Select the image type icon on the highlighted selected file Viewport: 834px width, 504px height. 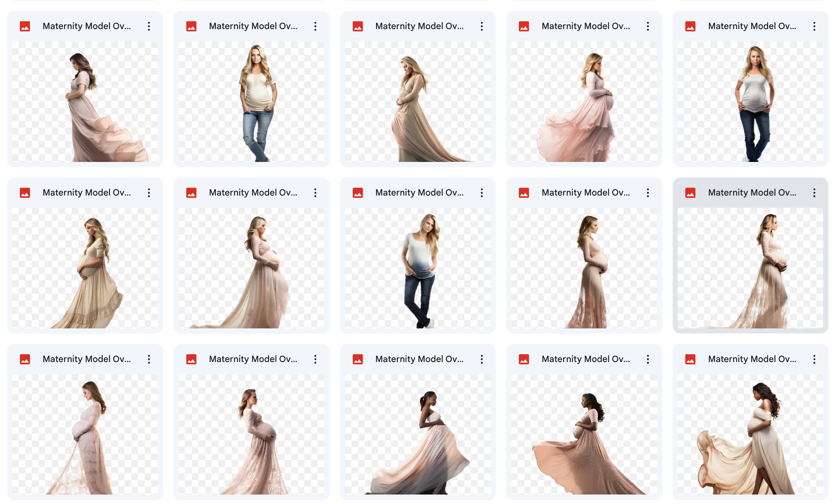(x=690, y=192)
